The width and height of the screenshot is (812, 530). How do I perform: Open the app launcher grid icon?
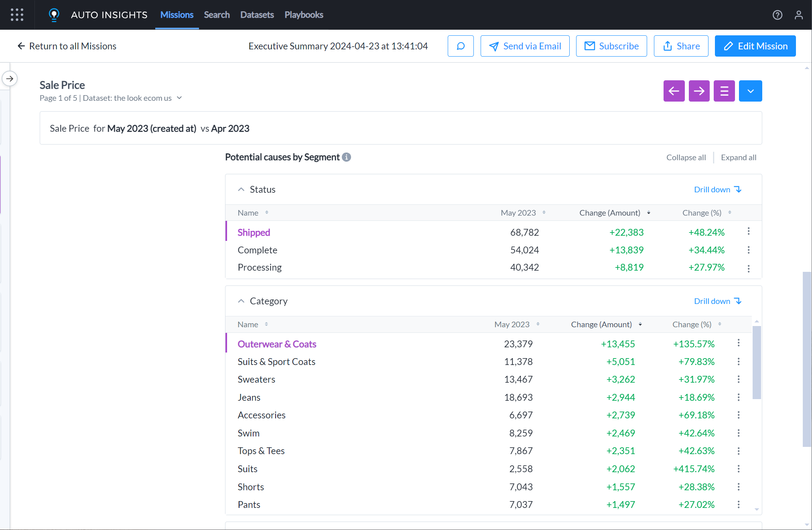tap(17, 15)
